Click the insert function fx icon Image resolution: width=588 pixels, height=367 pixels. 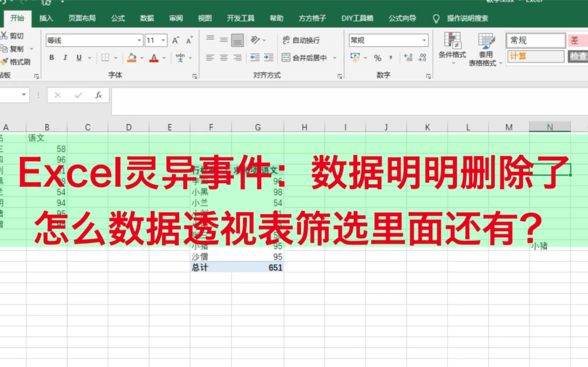pyautogui.click(x=98, y=95)
